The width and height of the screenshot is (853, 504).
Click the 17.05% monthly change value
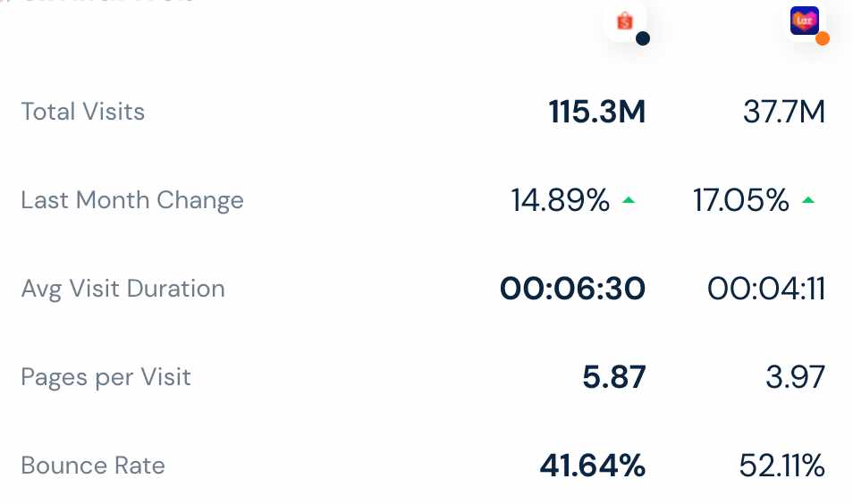pos(741,200)
